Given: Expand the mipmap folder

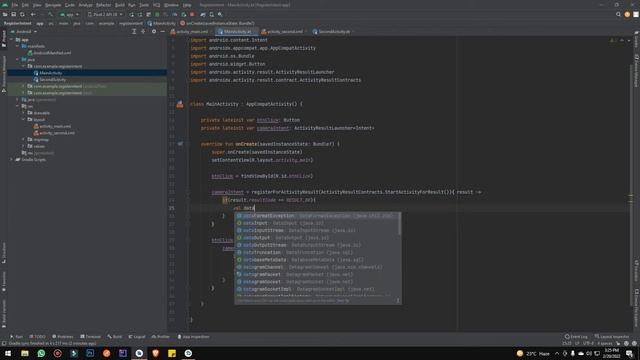Looking at the screenshot, I should click(23, 140).
